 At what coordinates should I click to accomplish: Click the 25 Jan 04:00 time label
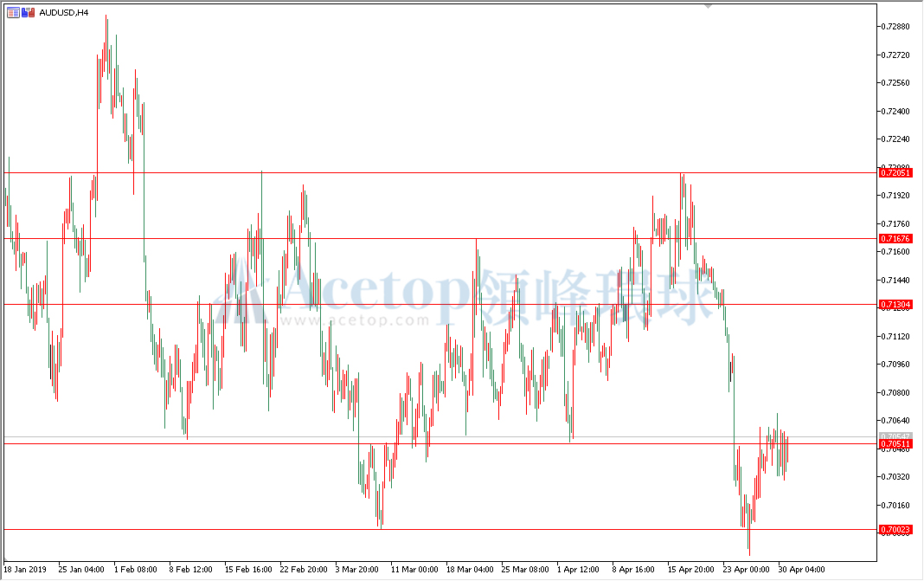(x=81, y=569)
